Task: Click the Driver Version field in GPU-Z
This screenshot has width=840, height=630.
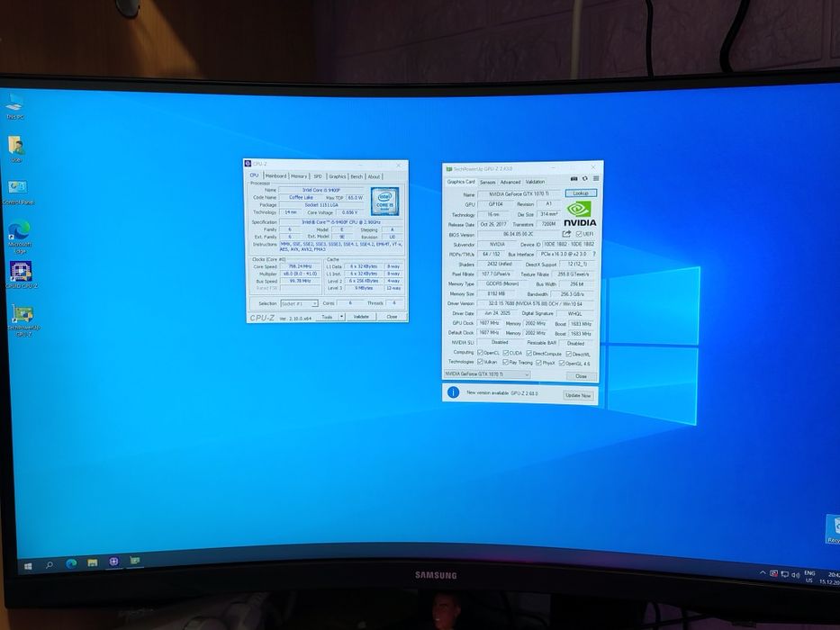Action: (535, 304)
